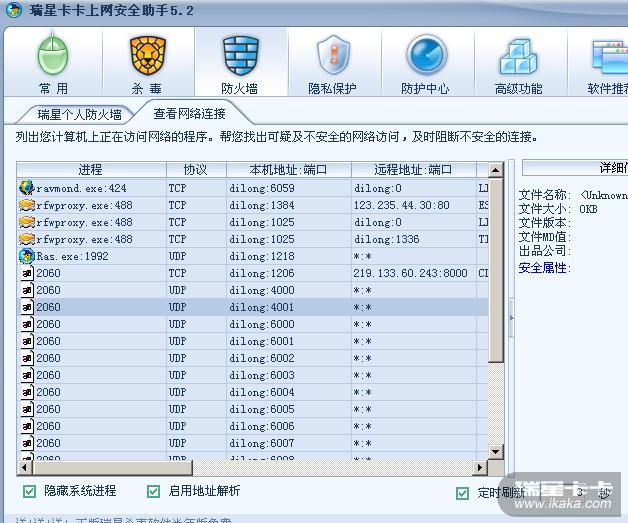
Task: Select local address dilong:6002
Action: click(262, 358)
